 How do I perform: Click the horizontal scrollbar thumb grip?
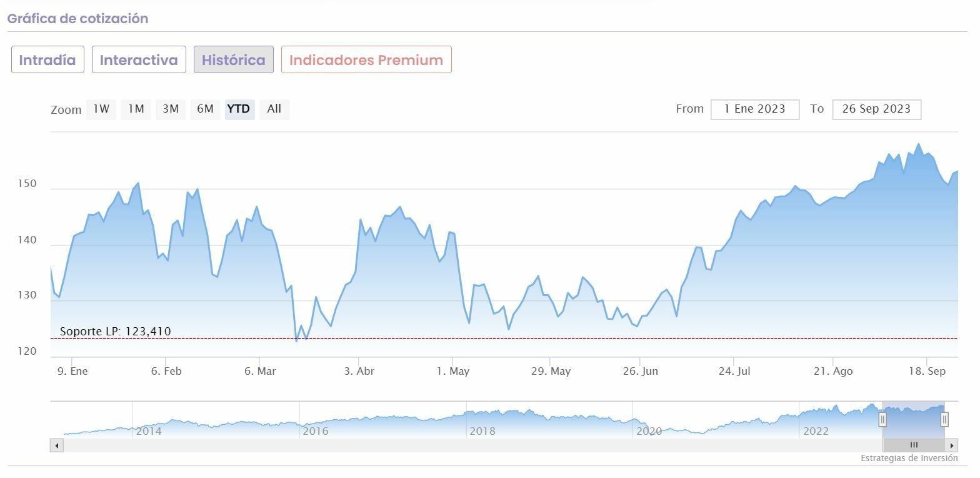click(914, 445)
